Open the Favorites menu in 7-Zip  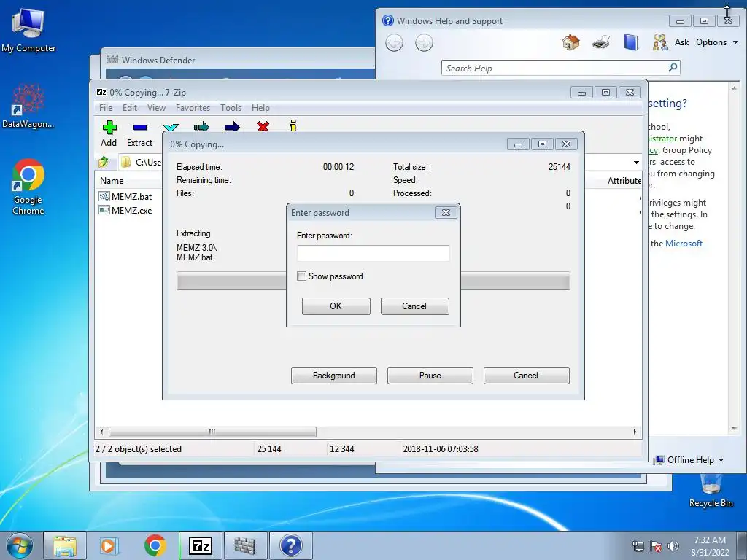click(193, 108)
